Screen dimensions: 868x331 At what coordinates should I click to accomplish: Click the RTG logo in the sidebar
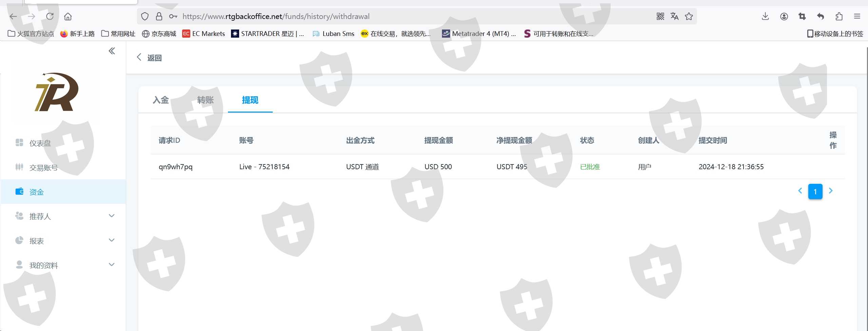click(x=56, y=92)
